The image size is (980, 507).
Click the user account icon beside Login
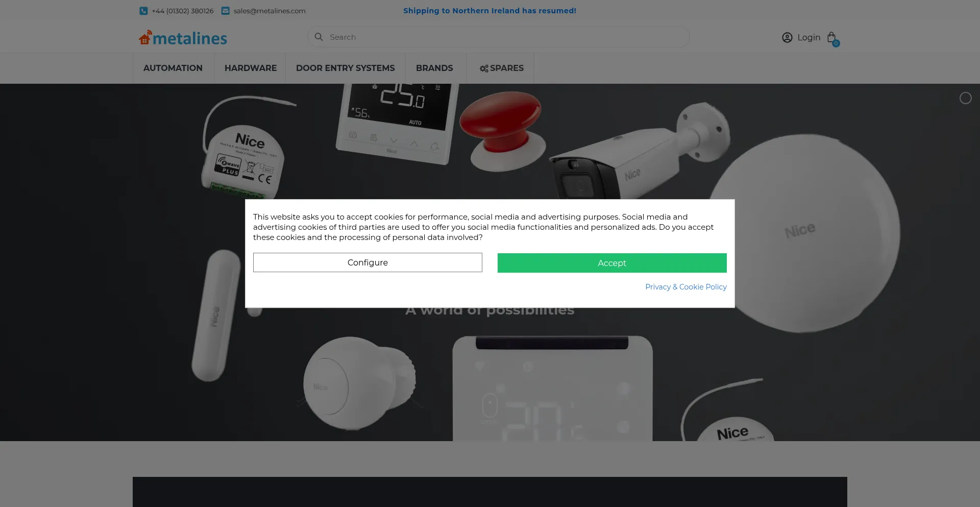point(787,37)
